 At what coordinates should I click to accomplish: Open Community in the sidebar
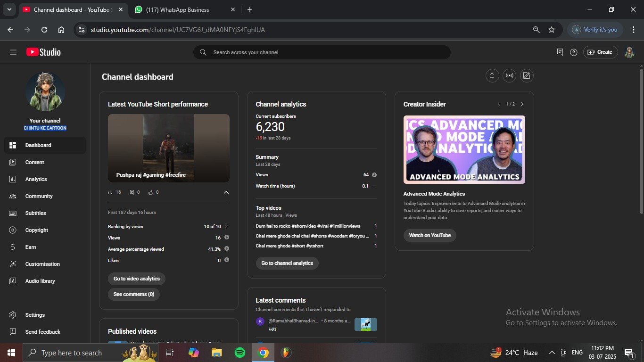(45, 196)
